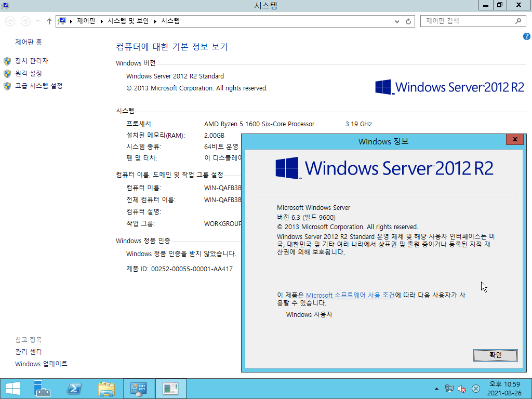Click the Forward navigation arrow
The width and height of the screenshot is (532, 399).
25,21
